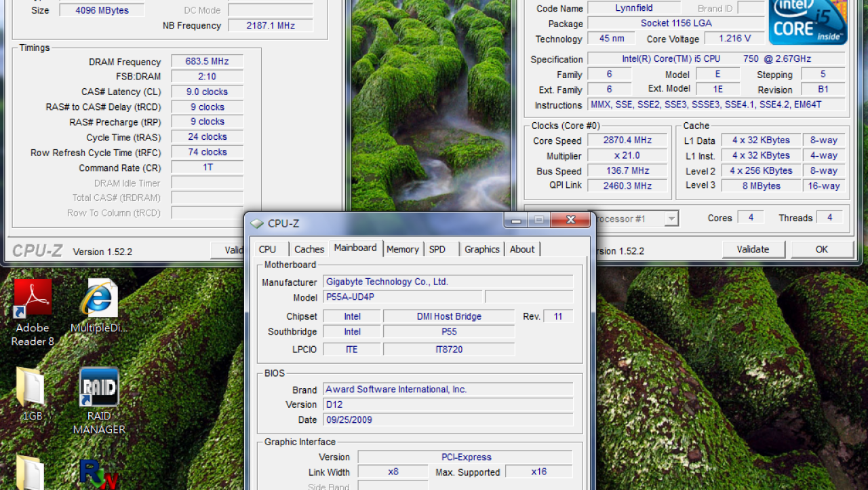Click the LPCIO value 'IT8720'
This screenshot has height=490, width=868.
(x=449, y=350)
